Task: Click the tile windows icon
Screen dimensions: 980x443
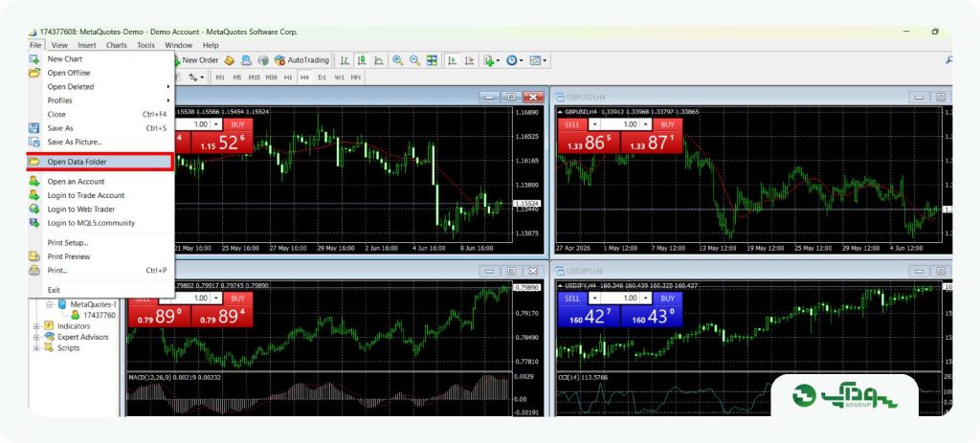Action: coord(432,60)
